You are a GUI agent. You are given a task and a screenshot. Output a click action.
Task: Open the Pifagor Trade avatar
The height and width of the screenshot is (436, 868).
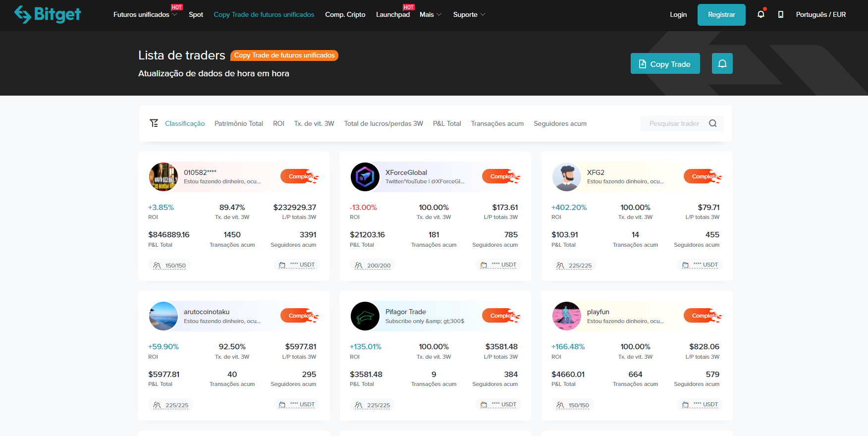(365, 316)
